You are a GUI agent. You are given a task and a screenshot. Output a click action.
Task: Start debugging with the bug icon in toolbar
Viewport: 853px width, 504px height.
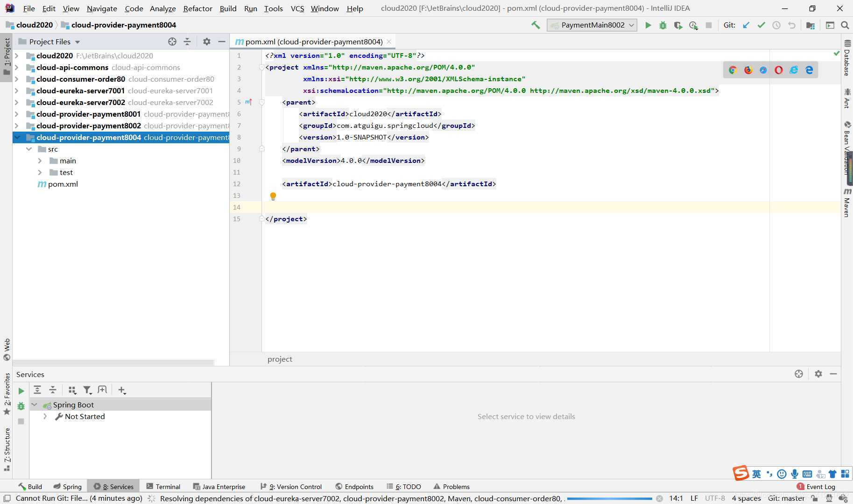pyautogui.click(x=663, y=25)
